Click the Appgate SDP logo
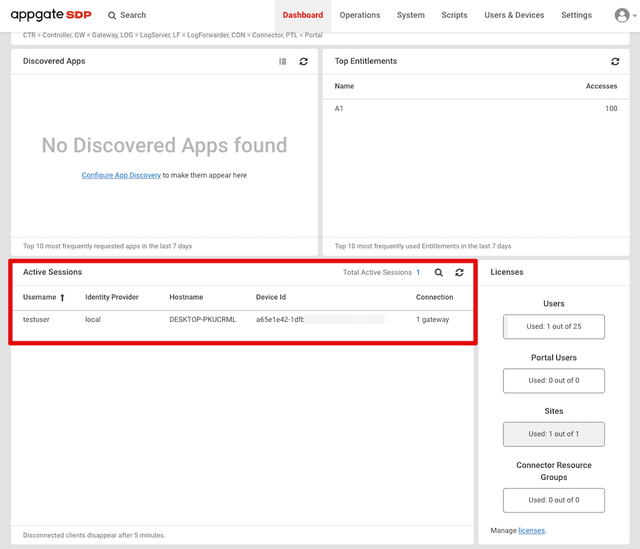 (51, 15)
